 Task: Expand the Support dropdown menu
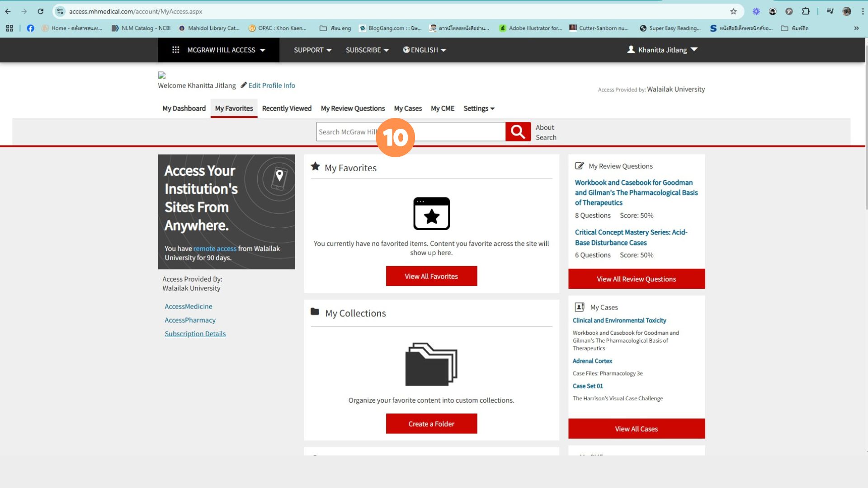pyautogui.click(x=312, y=50)
